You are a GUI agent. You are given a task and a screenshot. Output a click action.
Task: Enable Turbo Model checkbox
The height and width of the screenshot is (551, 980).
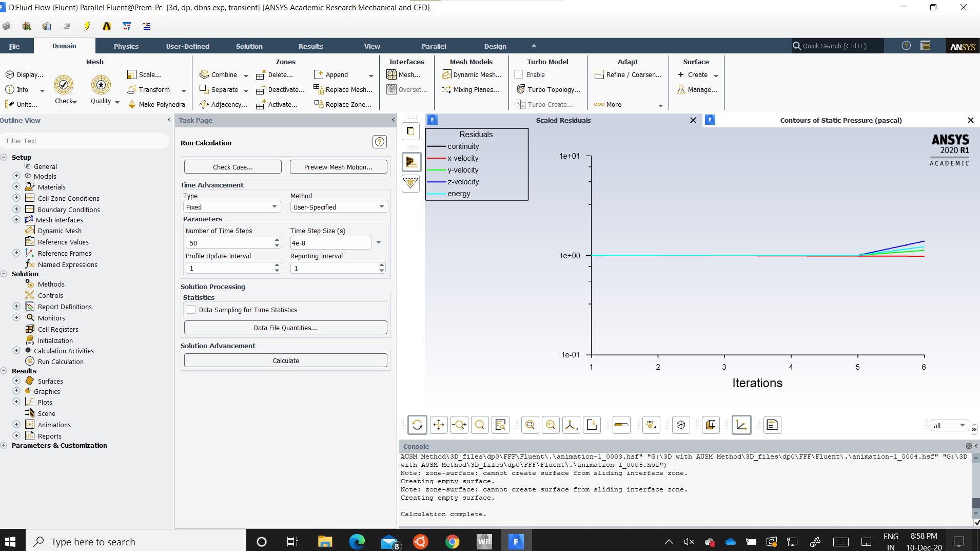(x=519, y=74)
